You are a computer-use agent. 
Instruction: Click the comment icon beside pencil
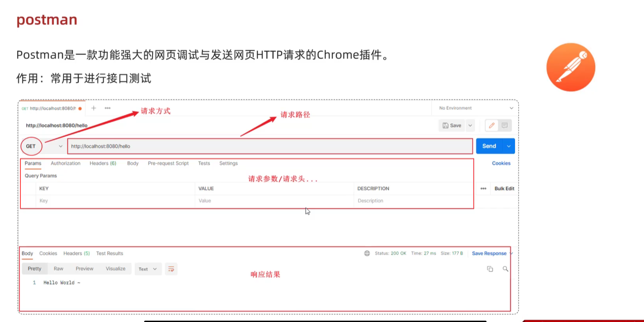point(504,125)
